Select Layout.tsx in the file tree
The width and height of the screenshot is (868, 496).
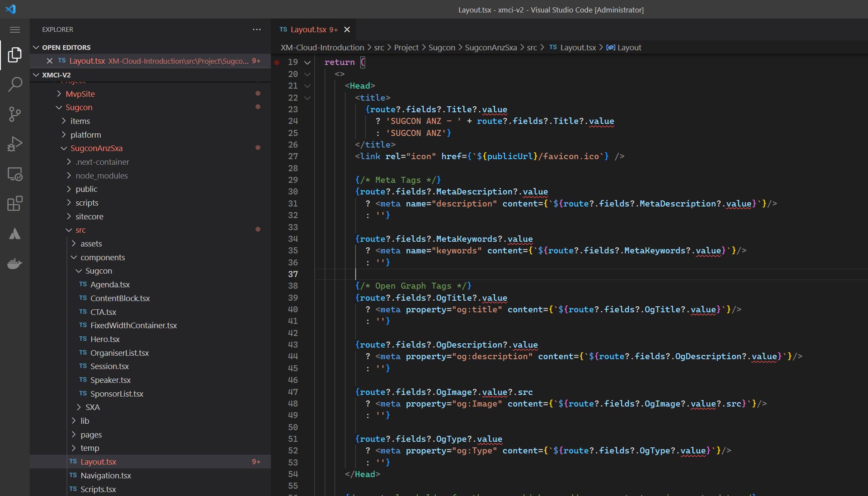pos(150,462)
